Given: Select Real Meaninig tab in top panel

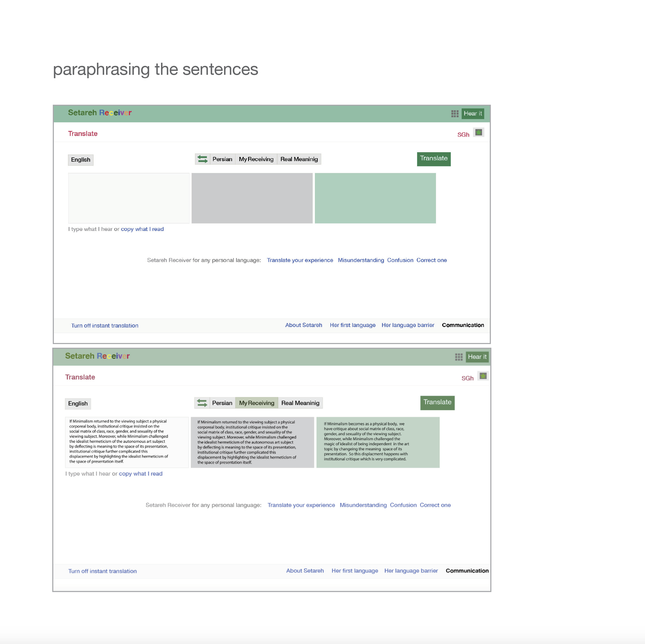Looking at the screenshot, I should tap(299, 159).
